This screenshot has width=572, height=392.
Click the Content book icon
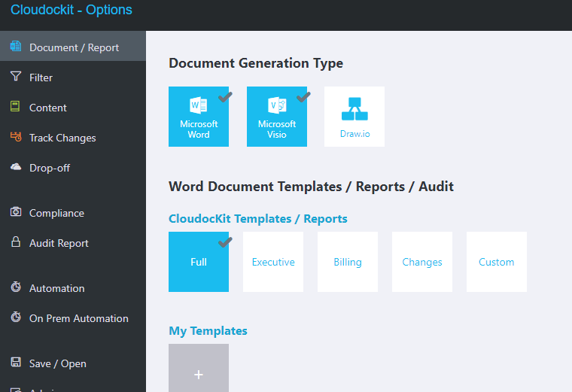click(15, 106)
